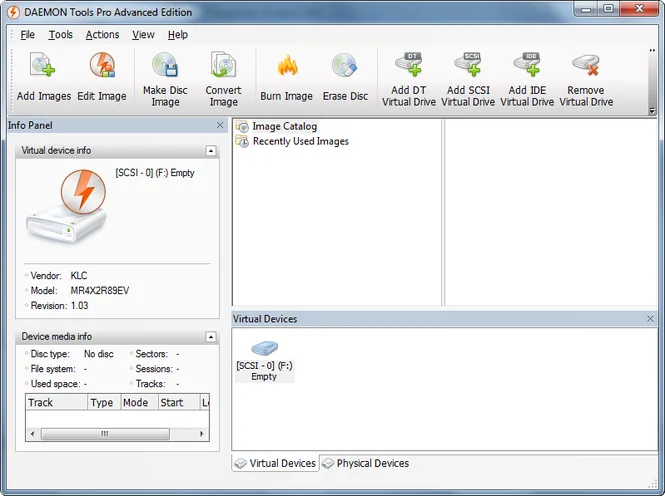Screen dimensions: 665x496
Task: Click the large drive icon in Info Panel
Action: pos(67,206)
